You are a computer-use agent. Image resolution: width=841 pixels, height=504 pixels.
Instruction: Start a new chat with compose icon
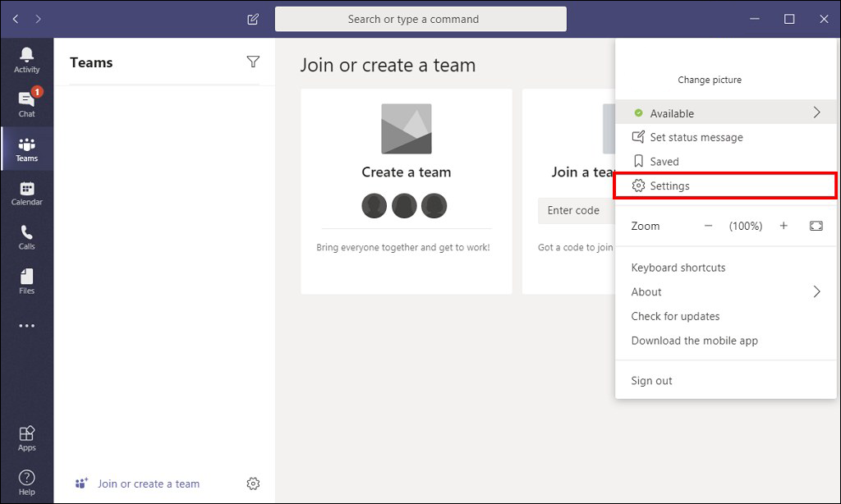253,20
